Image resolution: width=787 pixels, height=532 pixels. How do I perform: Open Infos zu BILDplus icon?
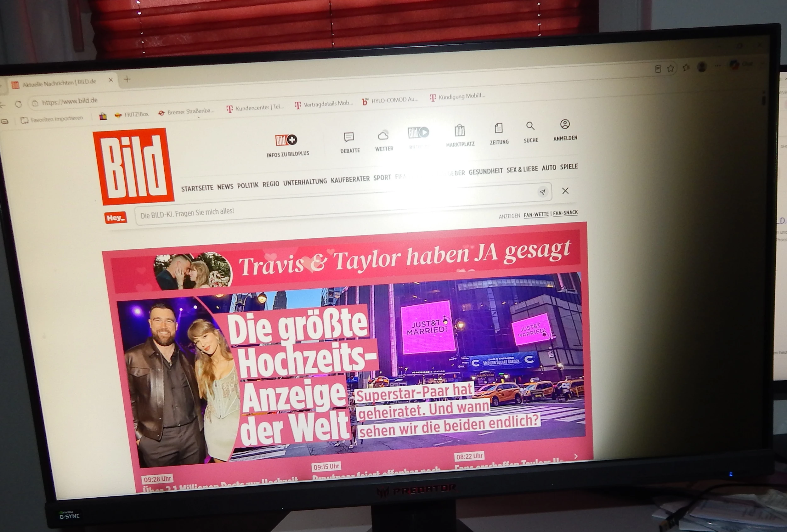pos(286,139)
